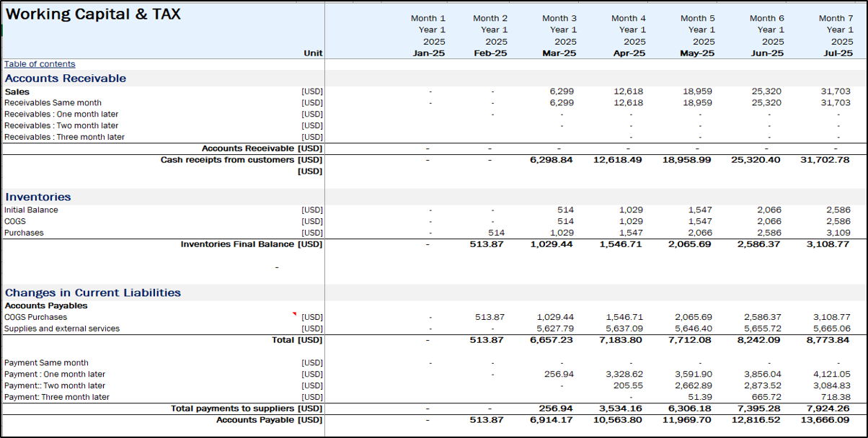Click Supplies and external services value 5,627.79

coord(555,328)
